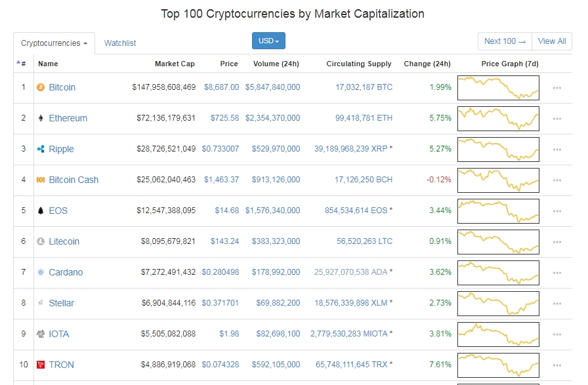
Task: Open the more options menu for Stellar
Action: point(557,304)
